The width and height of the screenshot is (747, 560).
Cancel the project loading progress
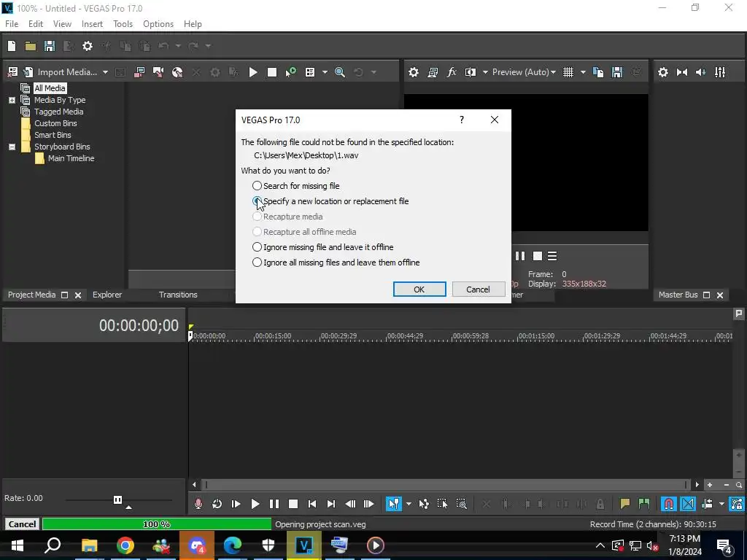pos(22,524)
